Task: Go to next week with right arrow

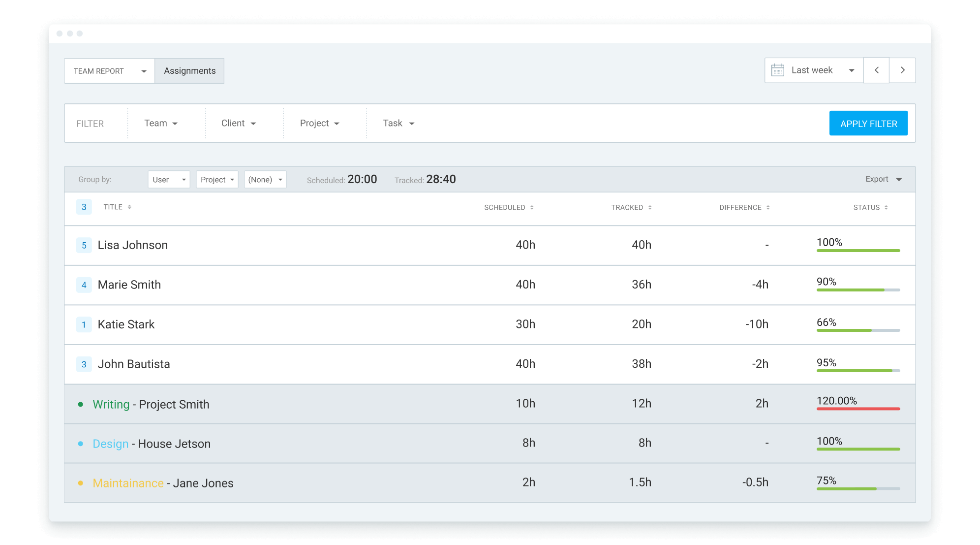Action: (902, 70)
